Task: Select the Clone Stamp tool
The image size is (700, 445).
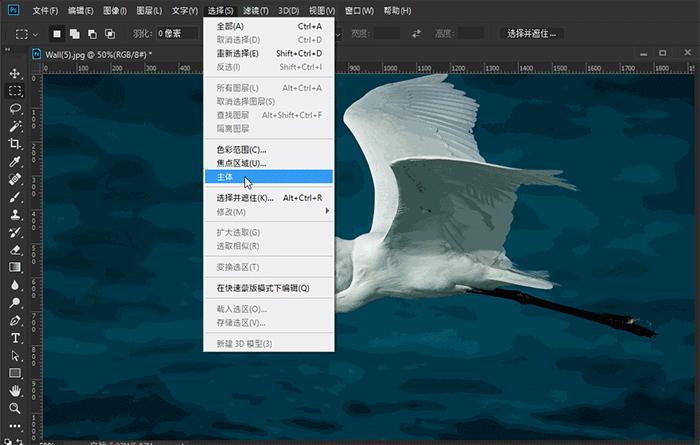Action: tap(15, 214)
